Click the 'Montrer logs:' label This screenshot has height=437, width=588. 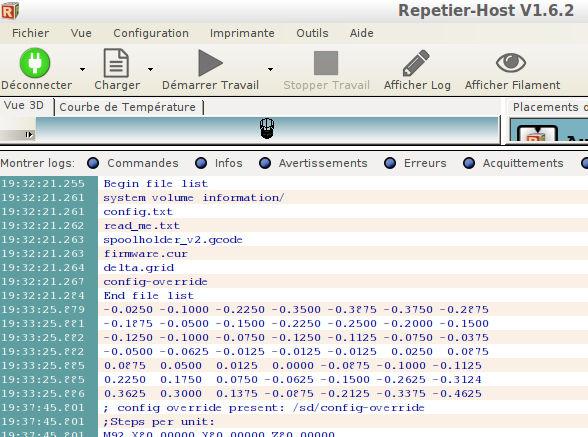(x=38, y=163)
